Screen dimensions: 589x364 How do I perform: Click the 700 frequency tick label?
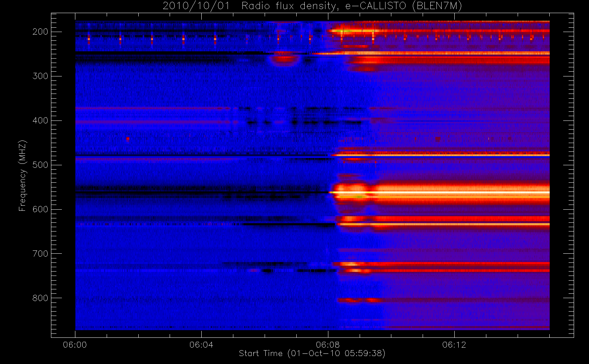tap(40, 254)
